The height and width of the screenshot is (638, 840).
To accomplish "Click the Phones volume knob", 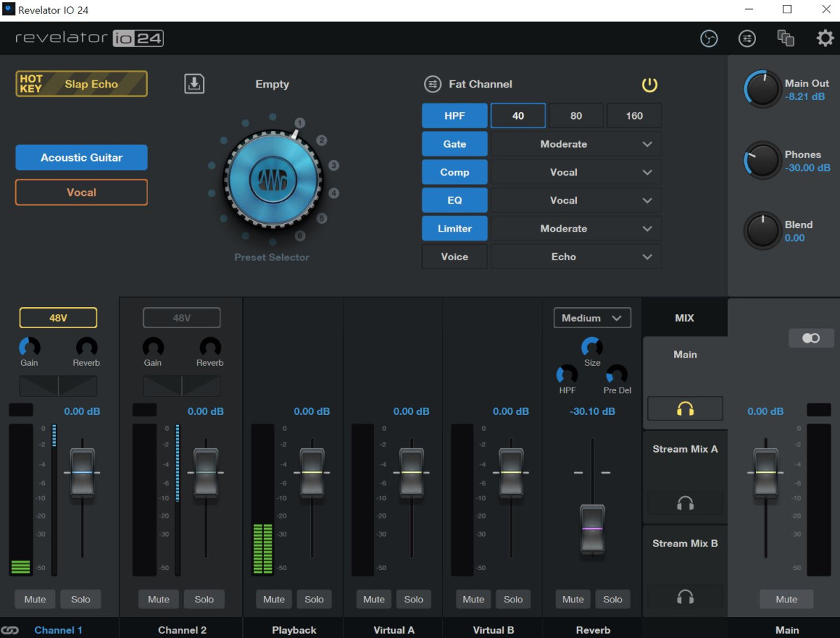I will 762,160.
